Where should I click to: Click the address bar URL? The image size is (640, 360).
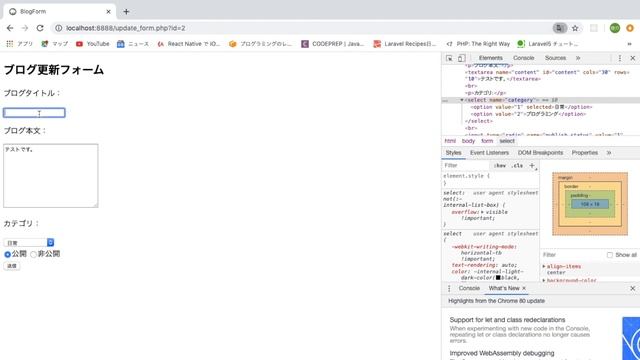126,28
